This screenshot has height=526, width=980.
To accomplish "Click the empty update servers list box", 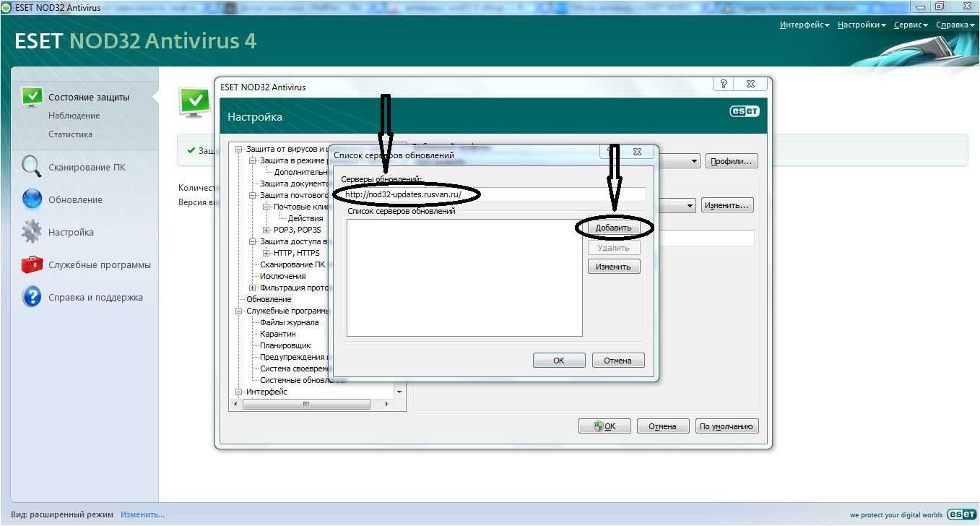I will [464, 277].
